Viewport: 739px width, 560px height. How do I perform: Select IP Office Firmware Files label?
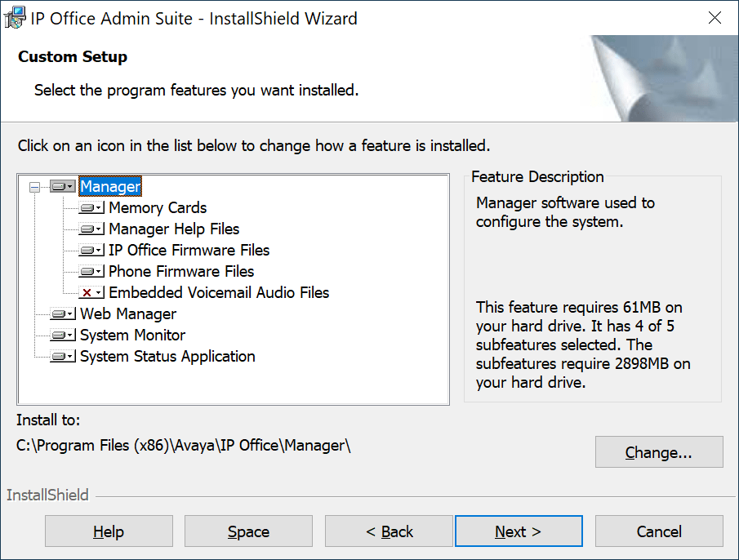[189, 250]
